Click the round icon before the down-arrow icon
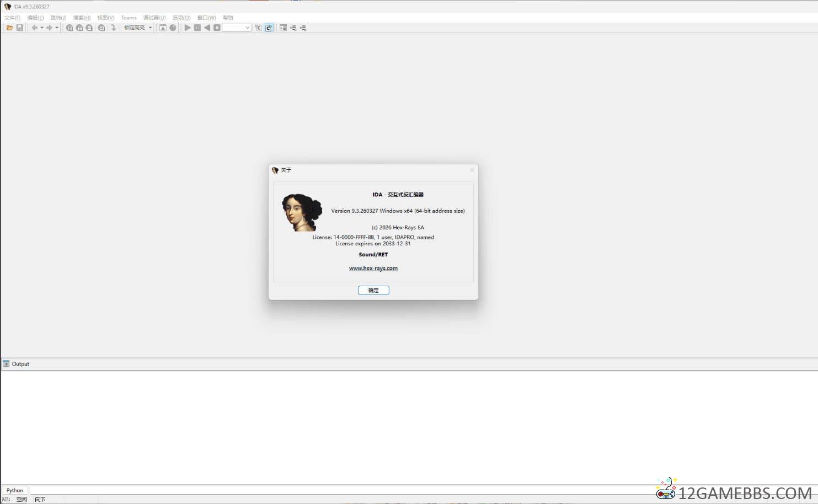 pyautogui.click(x=101, y=28)
